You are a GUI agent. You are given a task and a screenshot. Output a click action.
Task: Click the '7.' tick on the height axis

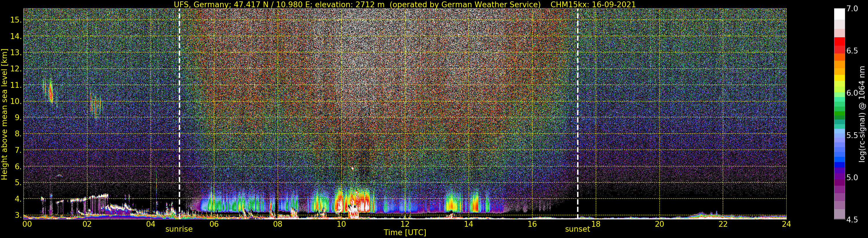pos(18,150)
